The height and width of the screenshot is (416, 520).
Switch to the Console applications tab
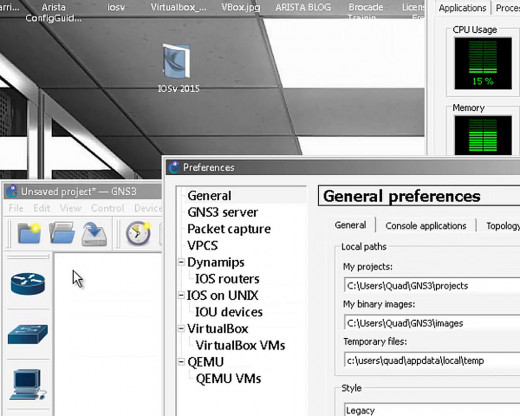(x=426, y=226)
